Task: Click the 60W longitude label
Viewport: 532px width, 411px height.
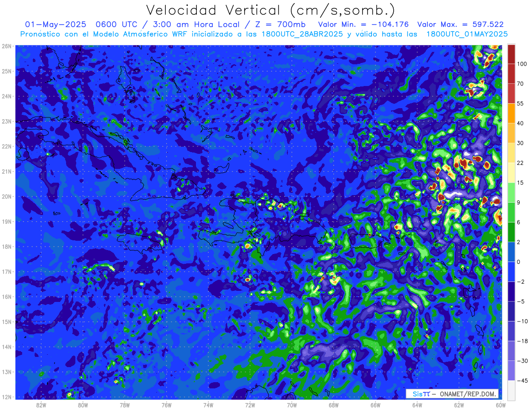Action: pyautogui.click(x=501, y=405)
